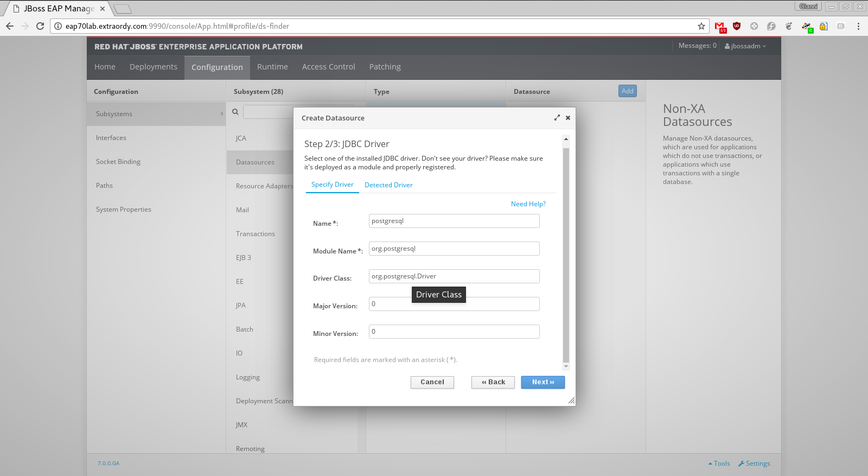Click the Name input field
Image resolution: width=868 pixels, height=476 pixels.
454,221
